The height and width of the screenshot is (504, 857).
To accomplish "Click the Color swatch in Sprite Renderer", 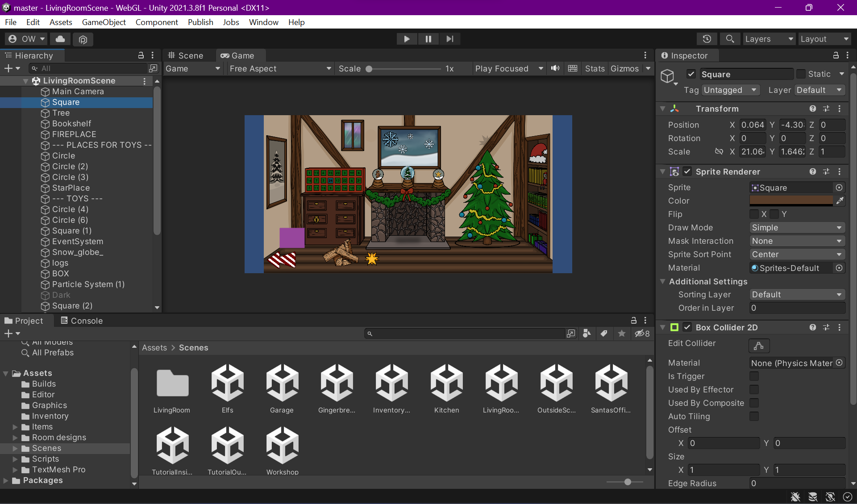I will (791, 201).
